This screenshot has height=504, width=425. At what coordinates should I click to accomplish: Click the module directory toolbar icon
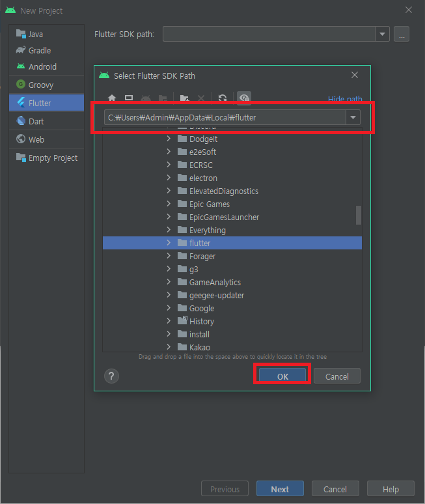163,98
